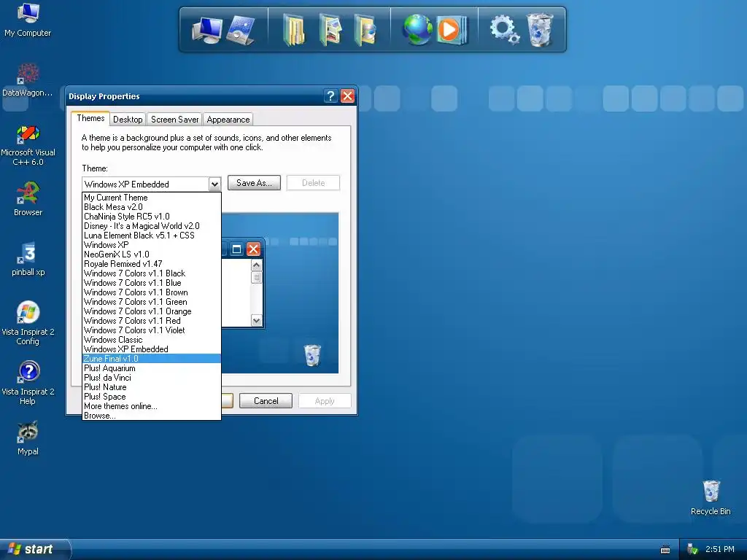
Task: Open My Computer desktop icon
Action: click(x=28, y=20)
